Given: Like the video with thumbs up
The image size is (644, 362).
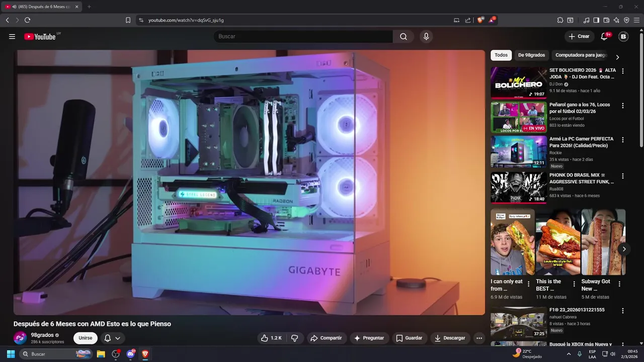Looking at the screenshot, I should point(271,338).
